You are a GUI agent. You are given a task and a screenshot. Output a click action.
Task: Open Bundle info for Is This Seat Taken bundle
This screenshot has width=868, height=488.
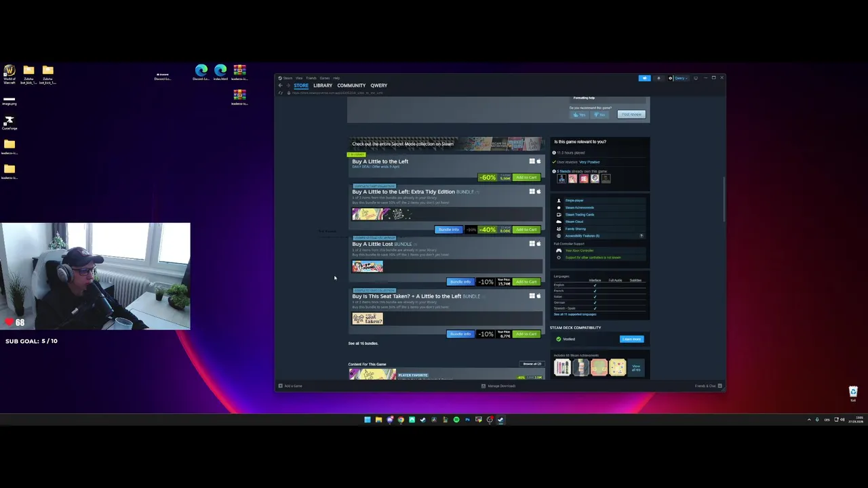[460, 334]
